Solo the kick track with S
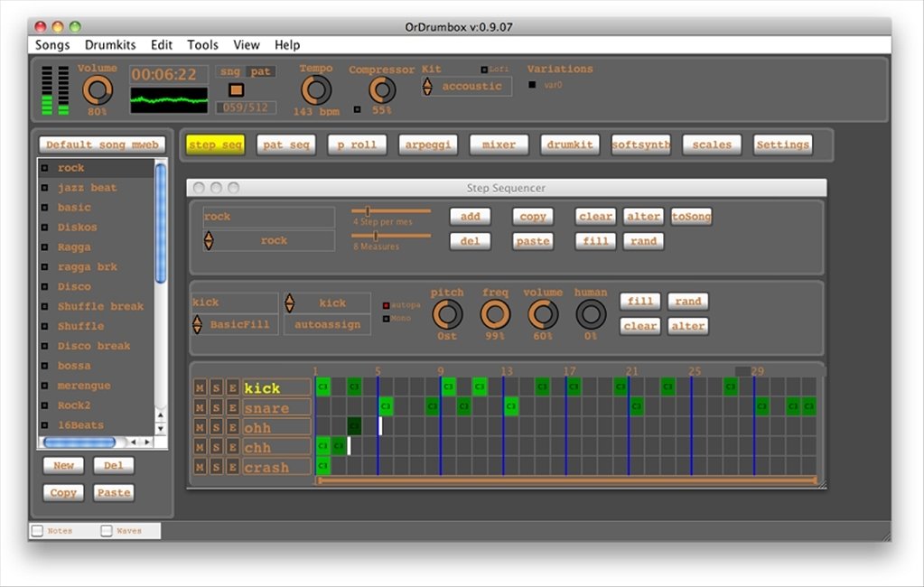Screen dimensions: 924x587 (216, 387)
